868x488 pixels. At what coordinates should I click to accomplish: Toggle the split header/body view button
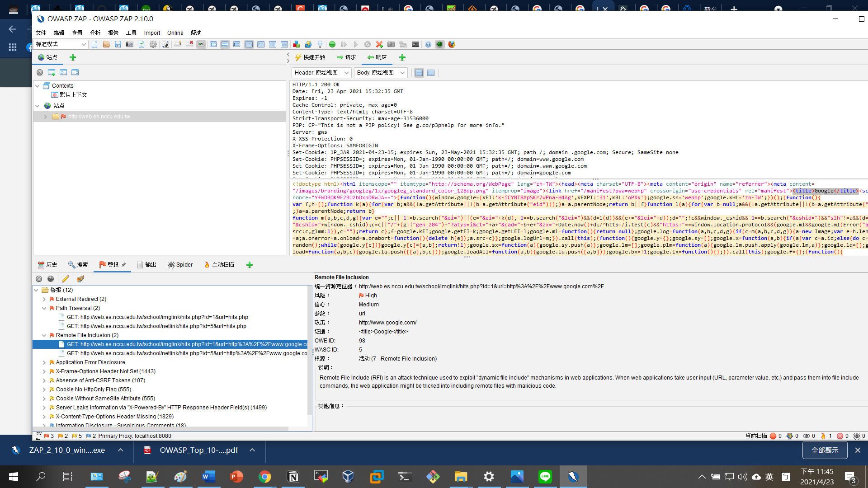[x=419, y=73]
